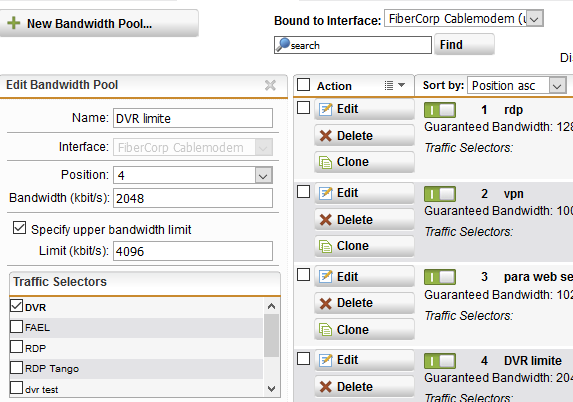Viewport: 573px width, 402px height.
Task: Click the magnifier icon in search box
Action: point(282,45)
